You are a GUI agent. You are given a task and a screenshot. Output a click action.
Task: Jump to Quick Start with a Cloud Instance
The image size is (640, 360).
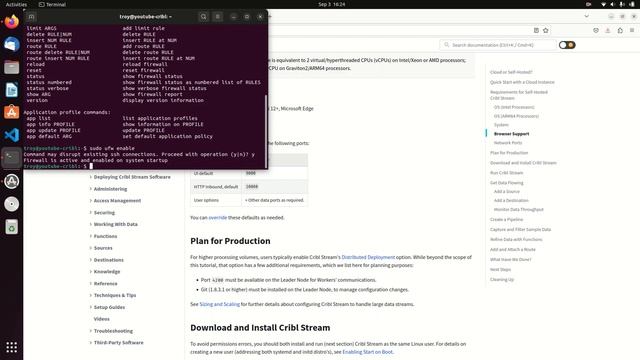522,82
